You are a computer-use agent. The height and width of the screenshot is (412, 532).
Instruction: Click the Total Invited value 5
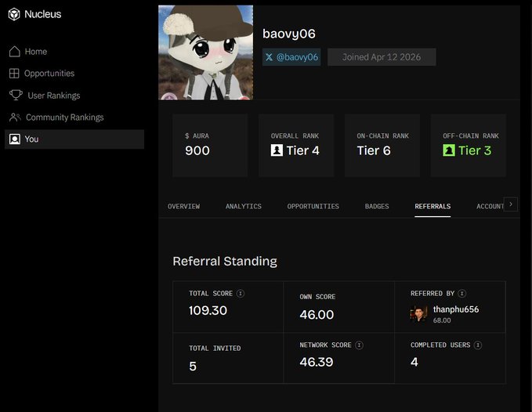click(x=193, y=367)
